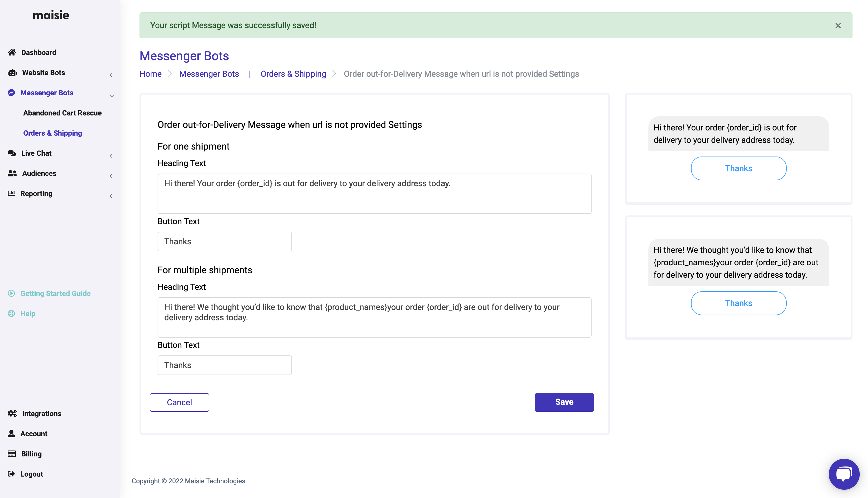Click the Website Bots robot icon
The height and width of the screenshot is (498, 868).
point(12,73)
